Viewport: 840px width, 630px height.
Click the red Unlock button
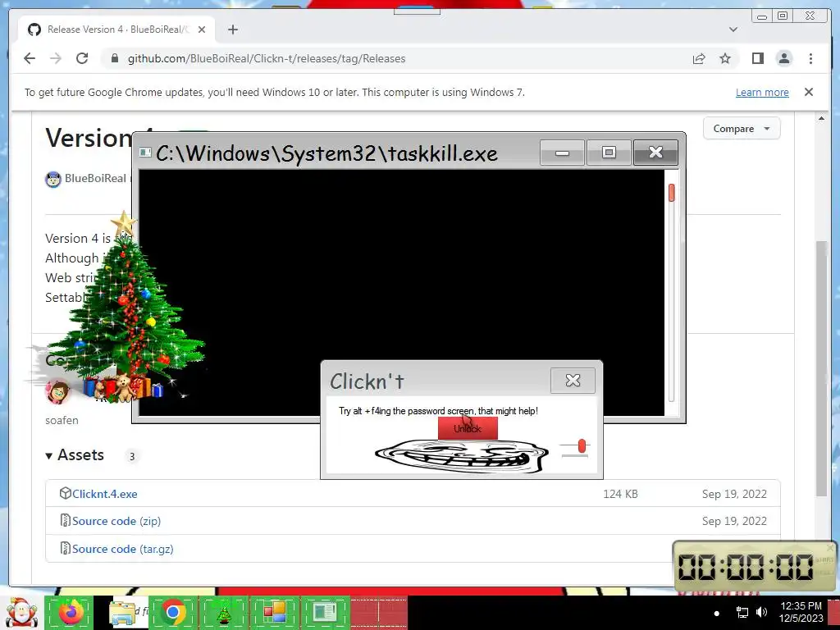tap(468, 428)
